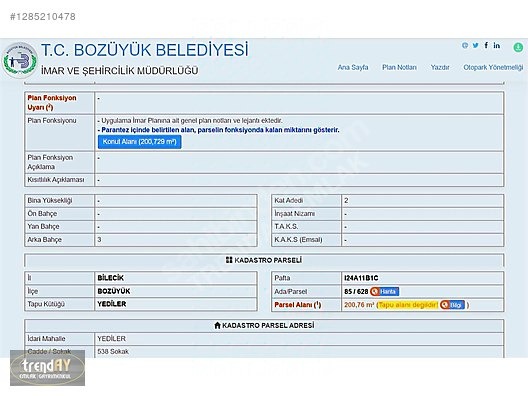Open Plan Notları menu item
This screenshot has width=528, height=396.
coord(399,67)
